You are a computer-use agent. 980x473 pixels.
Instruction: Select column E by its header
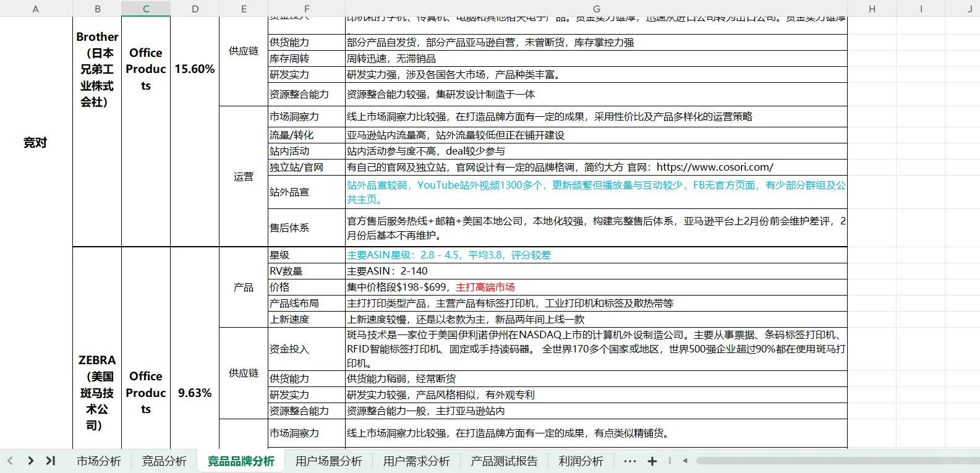244,9
